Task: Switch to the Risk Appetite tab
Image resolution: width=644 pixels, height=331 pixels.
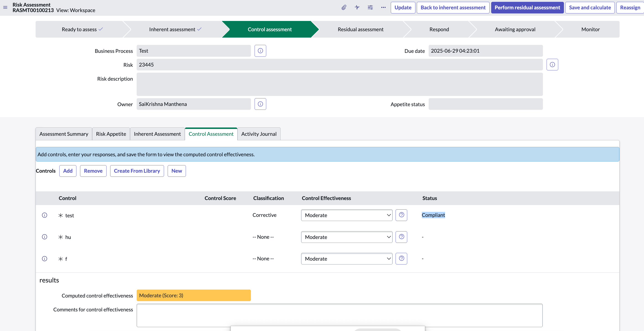Action: click(x=111, y=134)
